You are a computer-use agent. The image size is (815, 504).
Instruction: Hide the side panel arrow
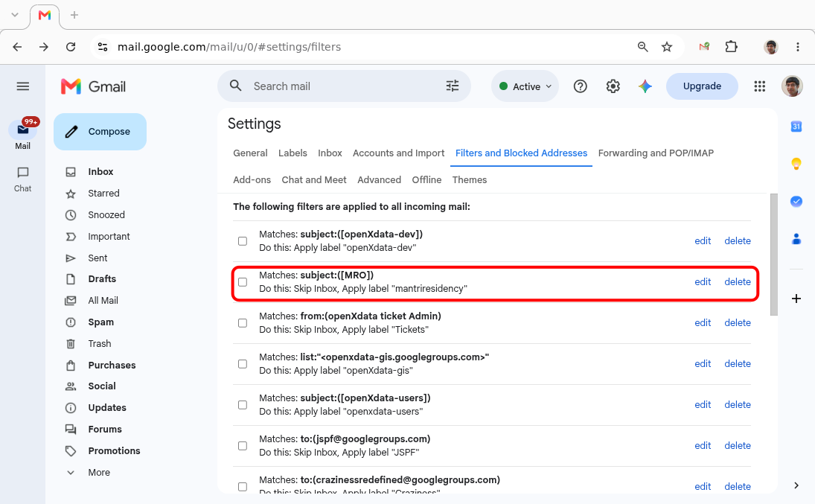pyautogui.click(x=796, y=485)
